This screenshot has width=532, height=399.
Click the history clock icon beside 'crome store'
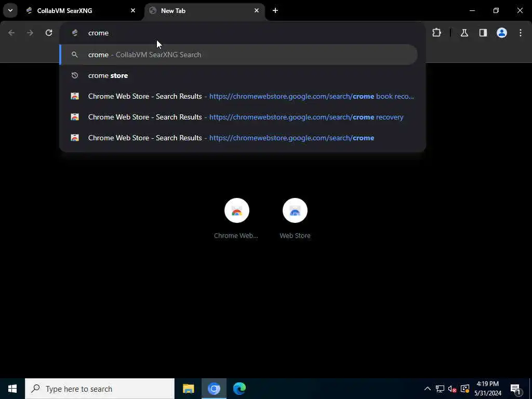click(75, 75)
